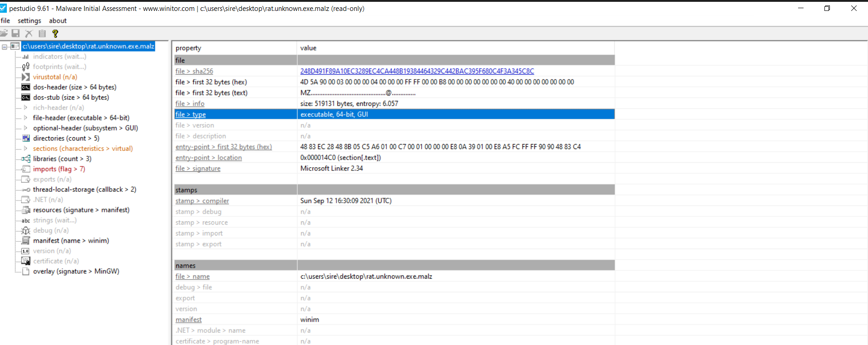Expand the sections tree node

tap(25, 149)
